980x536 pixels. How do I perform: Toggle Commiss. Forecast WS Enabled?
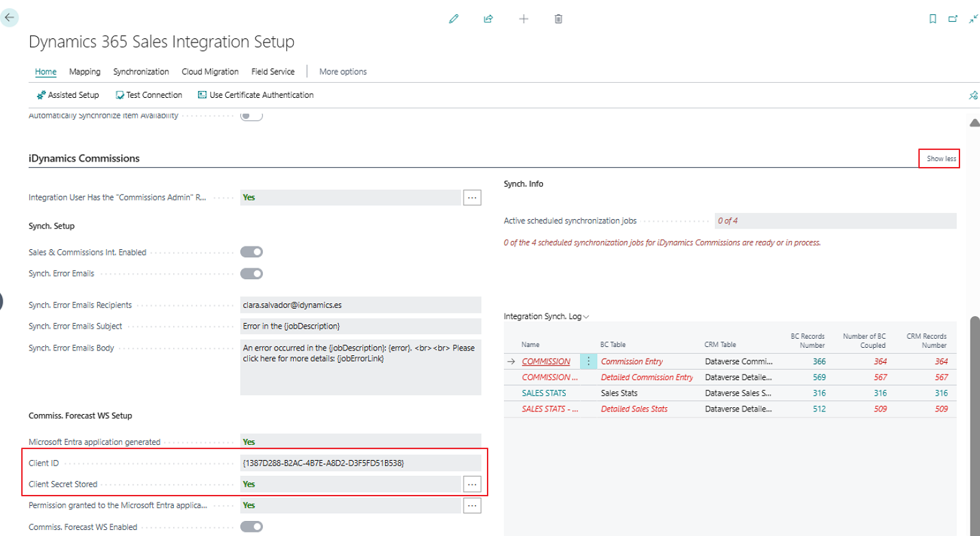pos(251,526)
